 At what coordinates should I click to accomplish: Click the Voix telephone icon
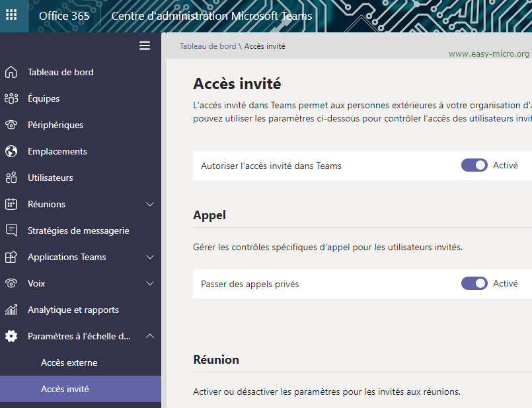(x=11, y=283)
